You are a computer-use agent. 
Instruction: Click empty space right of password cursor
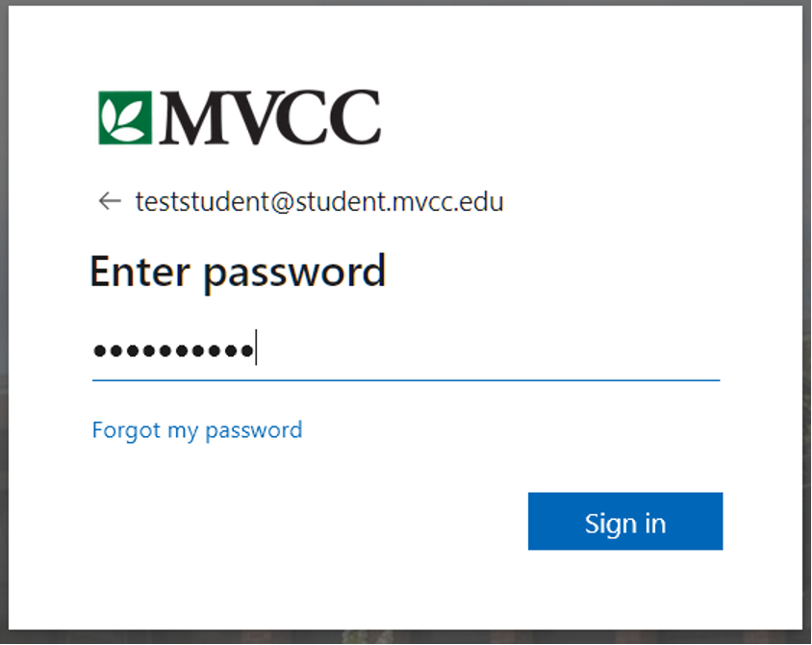pyautogui.click(x=487, y=349)
